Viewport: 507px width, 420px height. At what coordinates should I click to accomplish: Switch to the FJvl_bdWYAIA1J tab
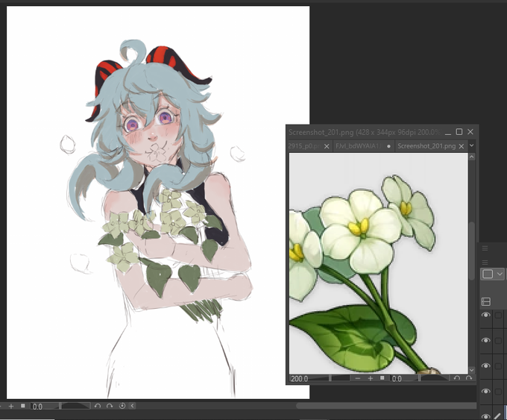click(x=357, y=146)
